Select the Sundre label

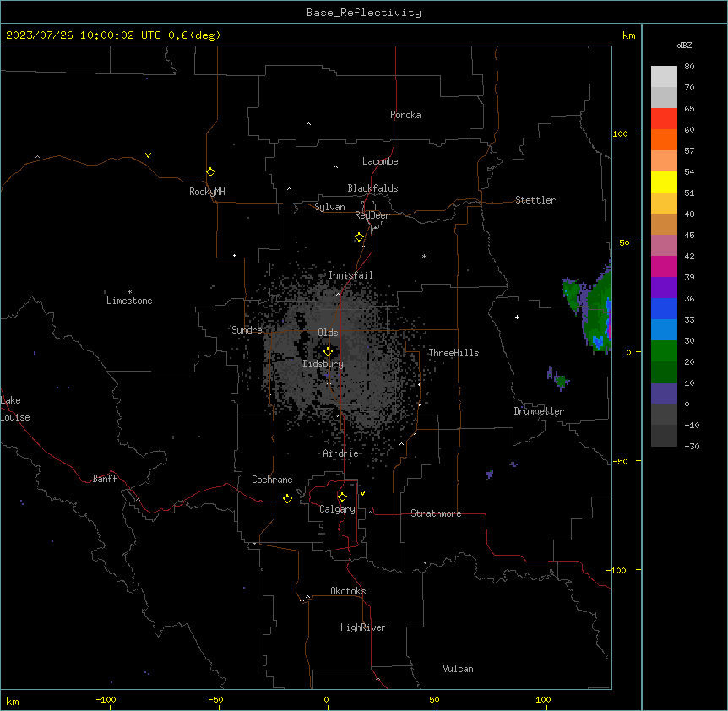point(247,330)
